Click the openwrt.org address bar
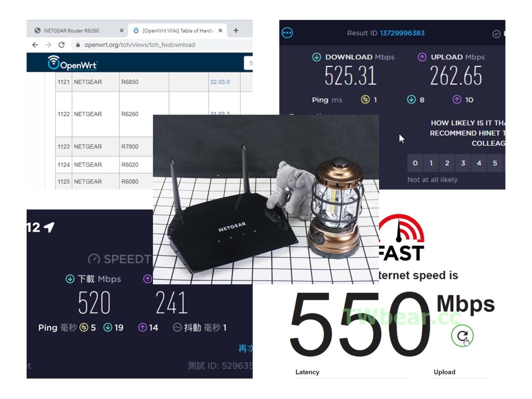This screenshot has height=399, width=532. [162, 45]
